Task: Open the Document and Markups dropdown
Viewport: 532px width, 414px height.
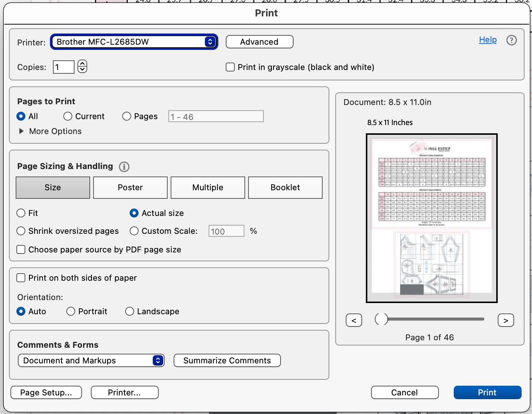Action: click(x=91, y=360)
